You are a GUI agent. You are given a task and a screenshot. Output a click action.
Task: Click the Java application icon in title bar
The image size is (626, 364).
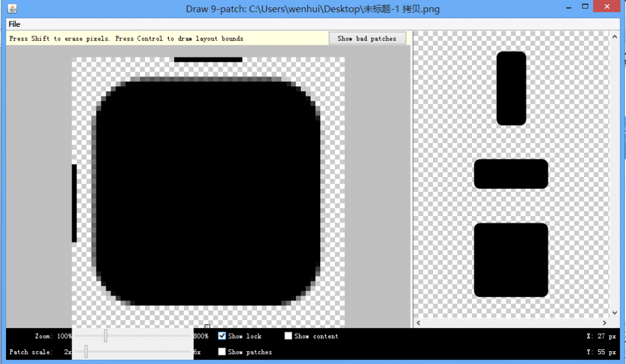(12, 9)
